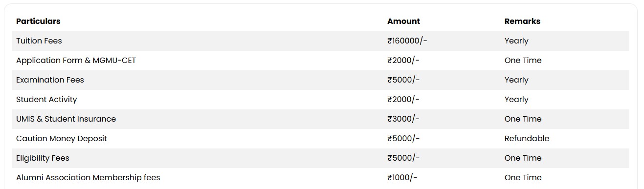The height and width of the screenshot is (189, 644).
Task: Click the Yearly remark for Examination Fees
Action: 516,80
